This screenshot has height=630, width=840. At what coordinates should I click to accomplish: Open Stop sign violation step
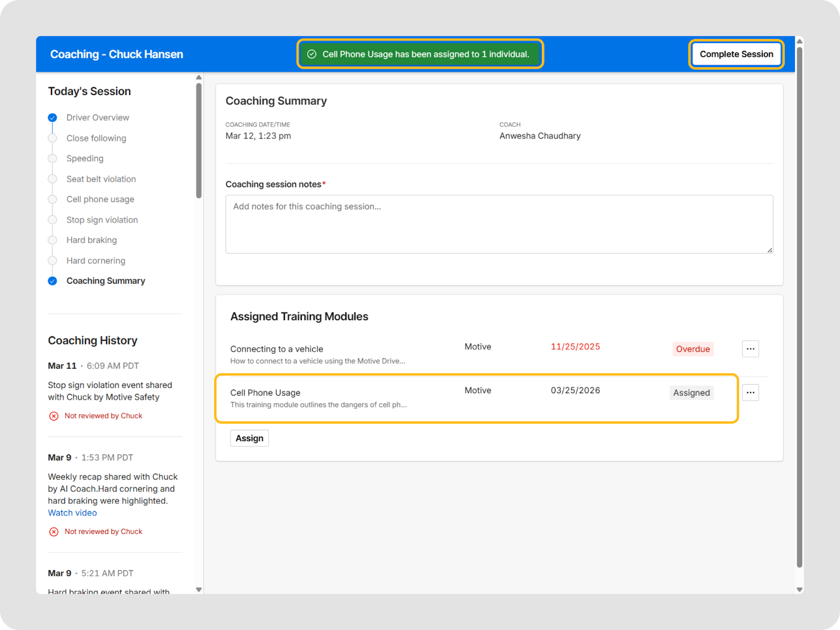[x=102, y=220]
